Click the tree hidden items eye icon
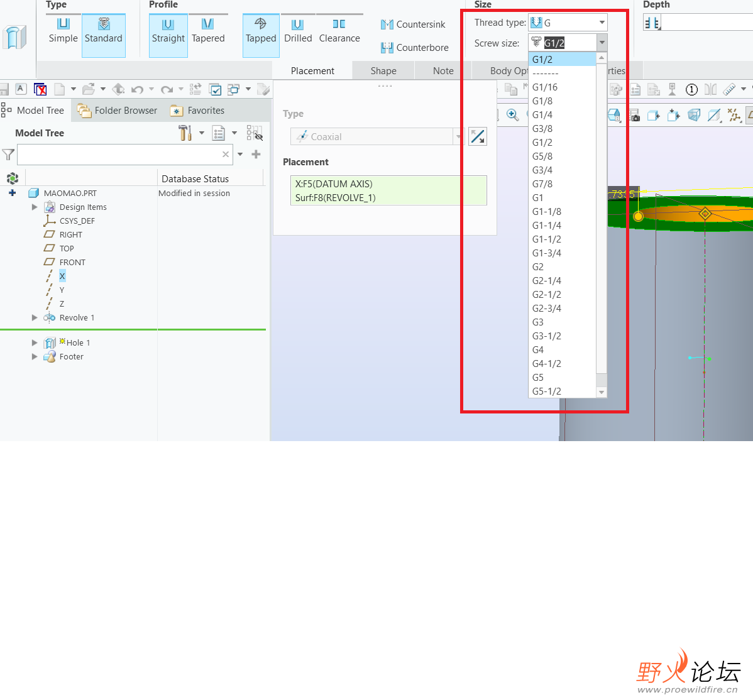The height and width of the screenshot is (700, 753). tap(255, 133)
